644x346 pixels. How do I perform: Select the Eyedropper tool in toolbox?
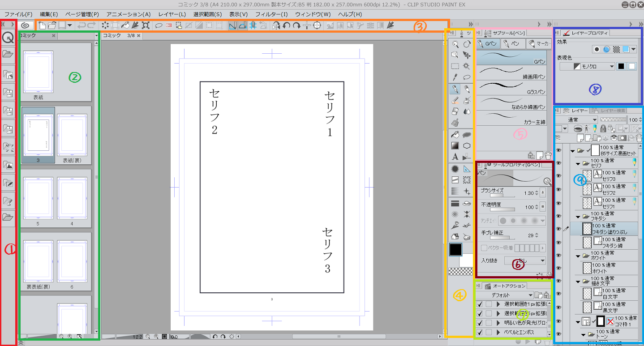coord(455,77)
